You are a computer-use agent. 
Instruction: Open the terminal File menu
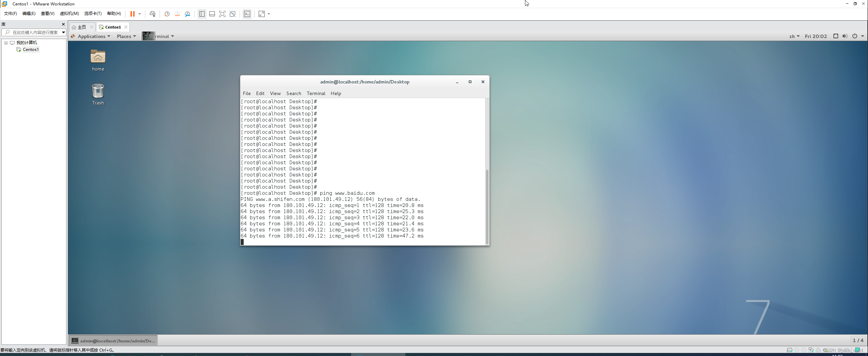tap(247, 93)
